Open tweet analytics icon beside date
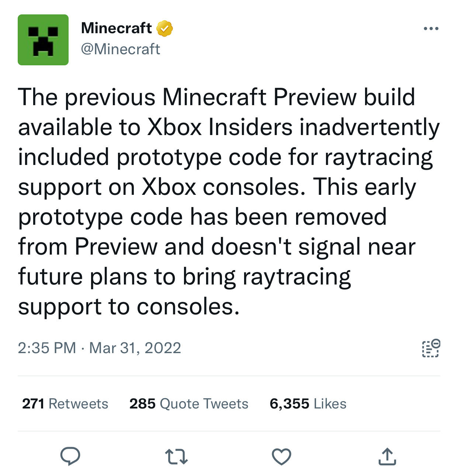Viewport: 458px width, 476px height. 431,348
